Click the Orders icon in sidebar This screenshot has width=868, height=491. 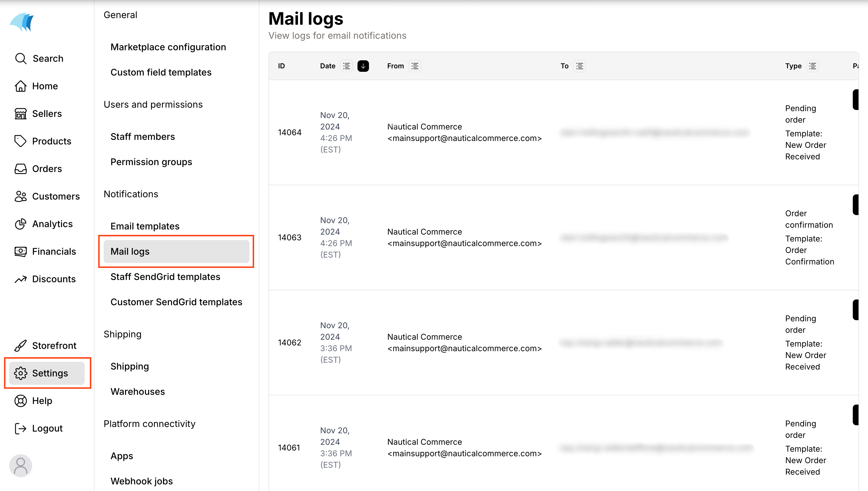20,168
